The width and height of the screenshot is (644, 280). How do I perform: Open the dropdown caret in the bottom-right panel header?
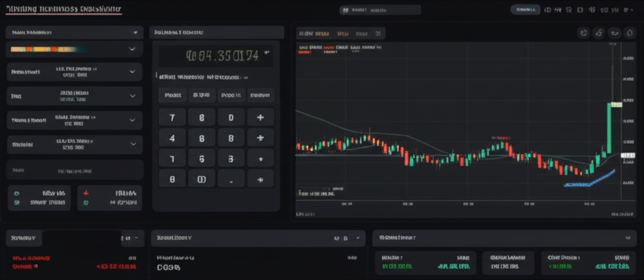[x=626, y=239]
